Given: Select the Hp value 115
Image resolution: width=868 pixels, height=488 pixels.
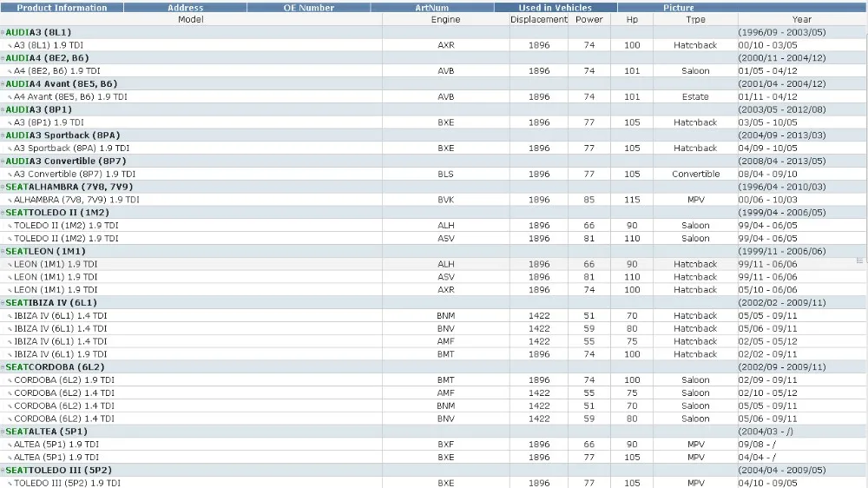Looking at the screenshot, I should click(x=632, y=200).
